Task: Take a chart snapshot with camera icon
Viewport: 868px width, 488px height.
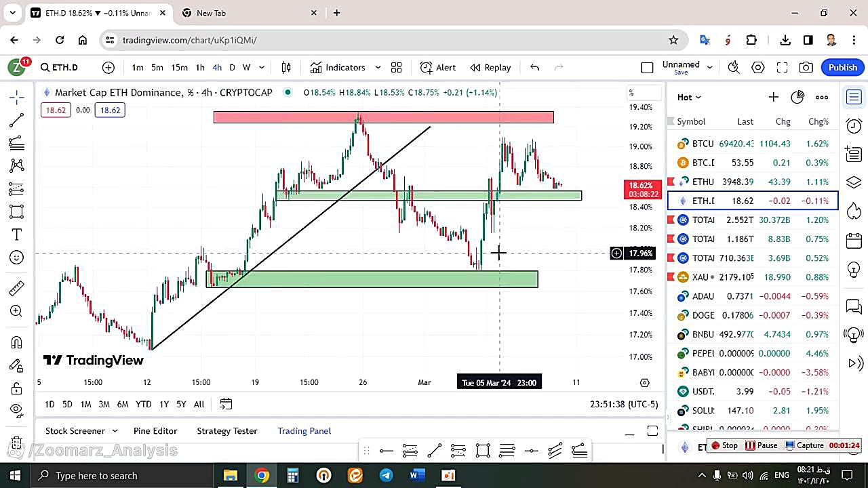Action: click(806, 67)
